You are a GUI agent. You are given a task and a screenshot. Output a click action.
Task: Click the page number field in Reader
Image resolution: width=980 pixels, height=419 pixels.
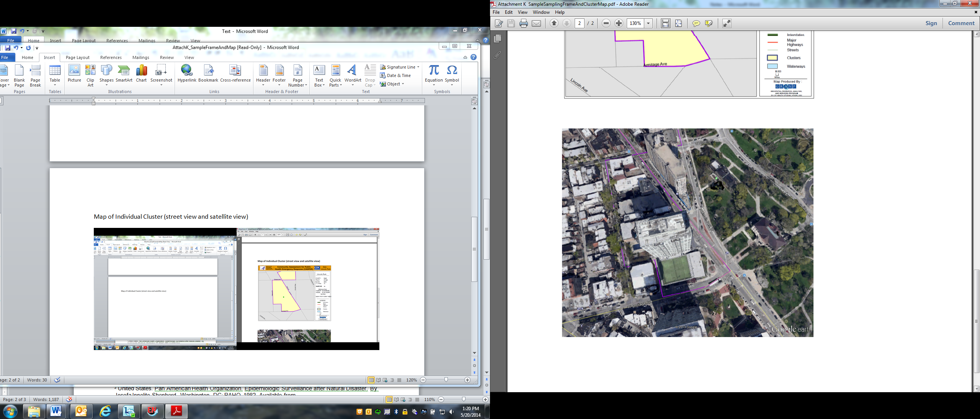click(x=580, y=23)
